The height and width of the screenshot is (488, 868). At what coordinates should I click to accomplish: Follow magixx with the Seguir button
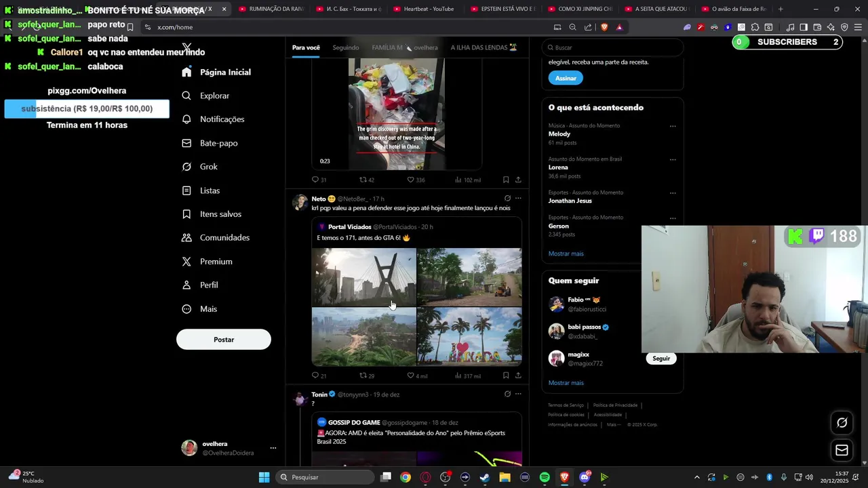coord(661,359)
